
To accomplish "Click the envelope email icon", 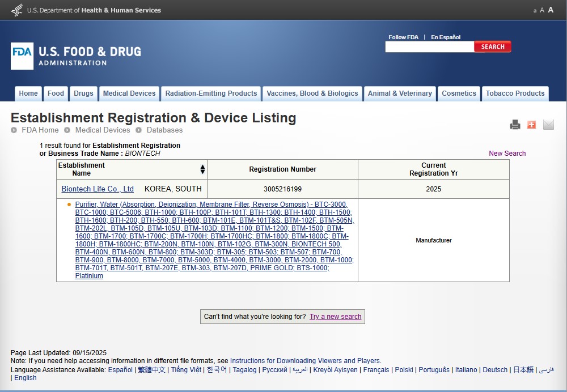I will (548, 125).
